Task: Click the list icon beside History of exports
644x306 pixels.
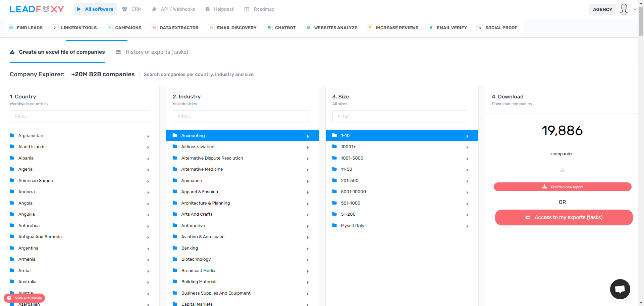Action: click(119, 52)
